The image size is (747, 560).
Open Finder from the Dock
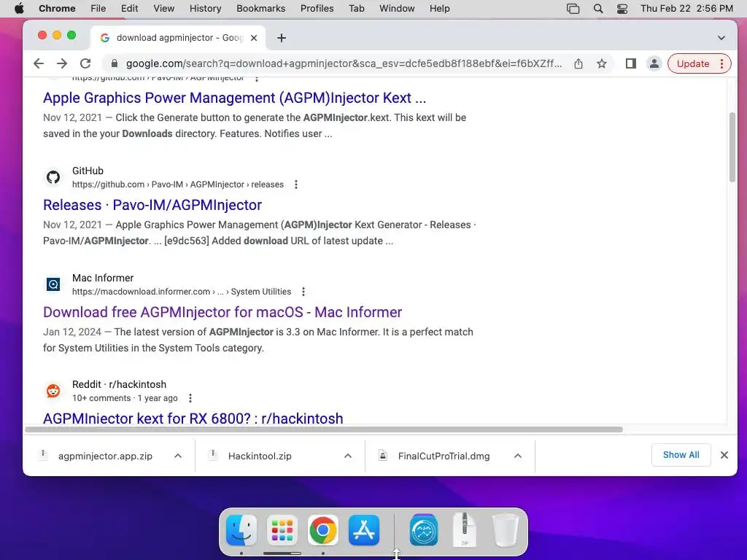241,530
